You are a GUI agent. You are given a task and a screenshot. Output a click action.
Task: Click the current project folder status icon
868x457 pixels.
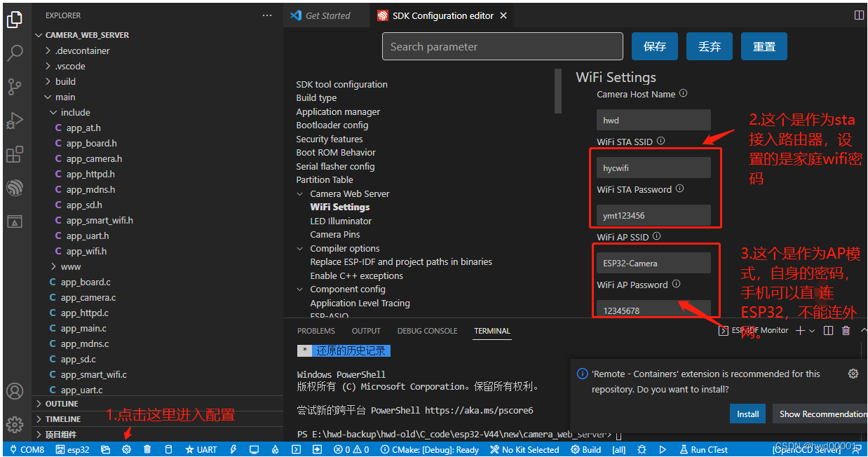click(x=106, y=450)
